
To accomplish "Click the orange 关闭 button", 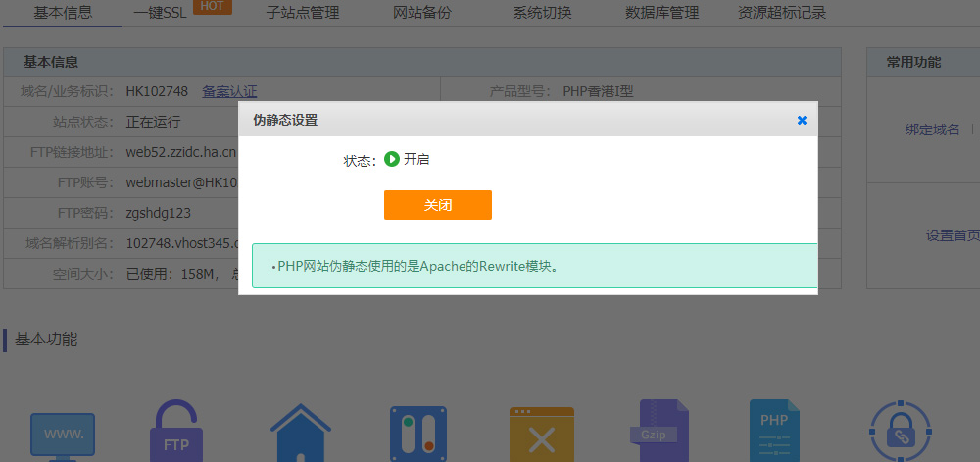I will (437, 205).
